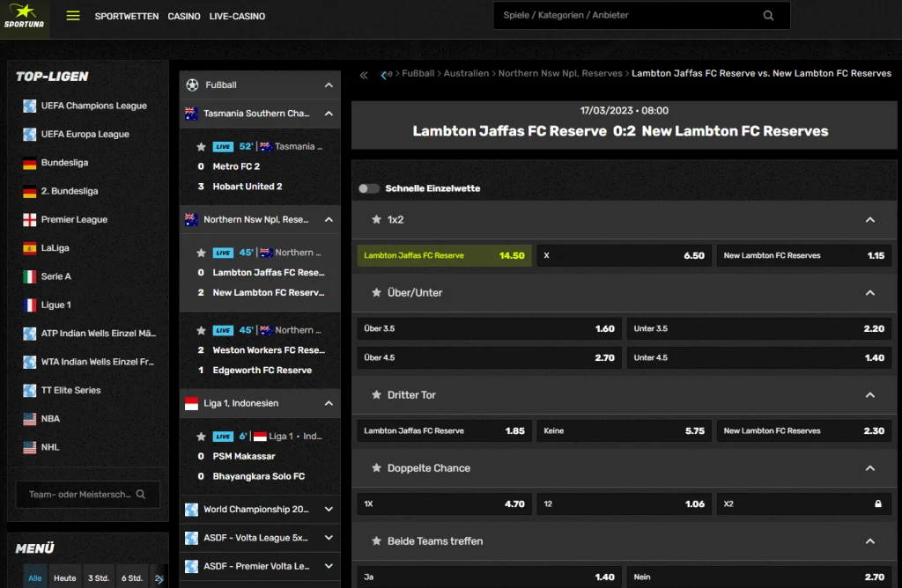Click the search icon in team search box
902x588 pixels.
(140, 495)
